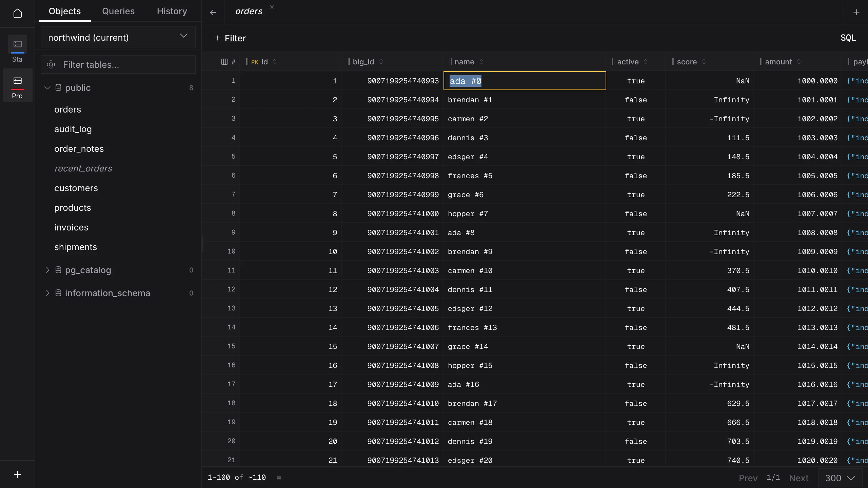Select the orders table tab
Image resolution: width=868 pixels, height=488 pixels.
(x=249, y=12)
